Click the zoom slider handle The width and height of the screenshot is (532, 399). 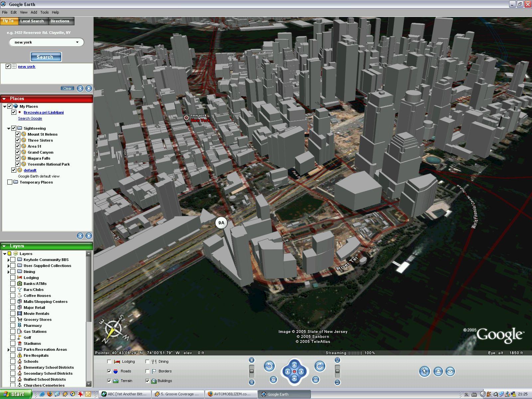click(252, 371)
